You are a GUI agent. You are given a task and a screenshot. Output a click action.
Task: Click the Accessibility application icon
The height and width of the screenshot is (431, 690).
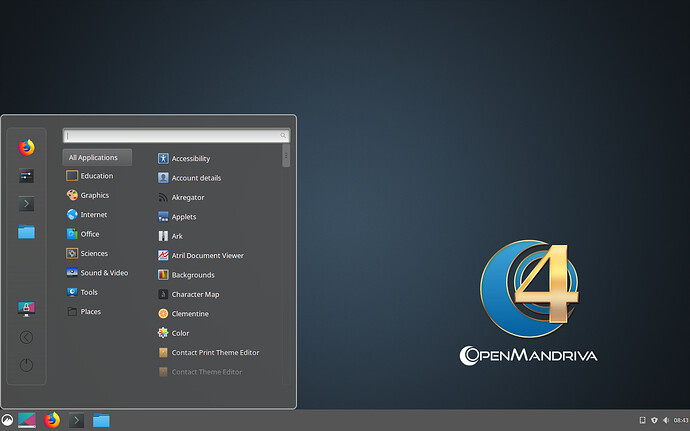coord(163,158)
